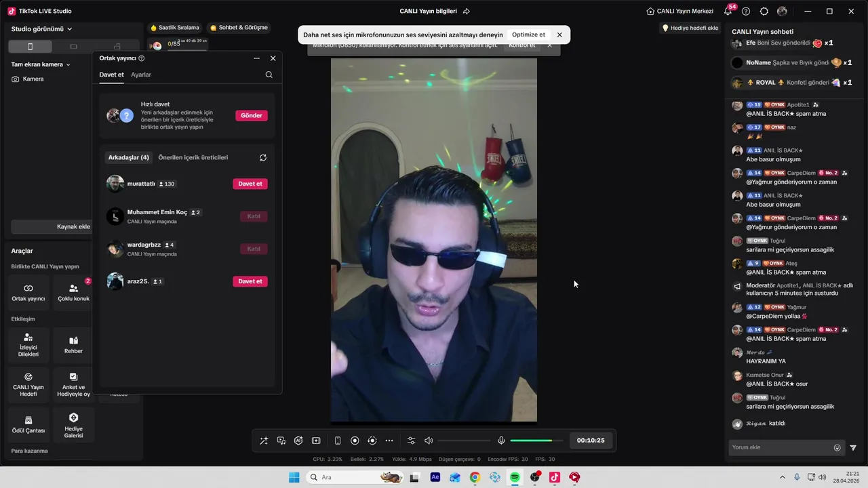The height and width of the screenshot is (488, 868).
Task: Open Spotify from the taskbar
Action: coord(515,478)
